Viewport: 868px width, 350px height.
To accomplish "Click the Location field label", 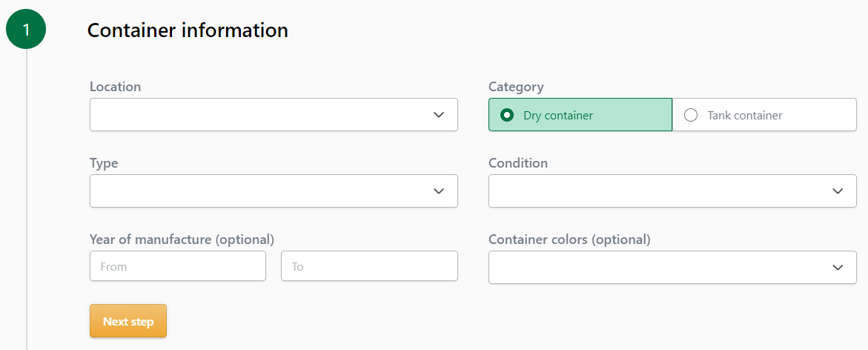I will (x=115, y=87).
